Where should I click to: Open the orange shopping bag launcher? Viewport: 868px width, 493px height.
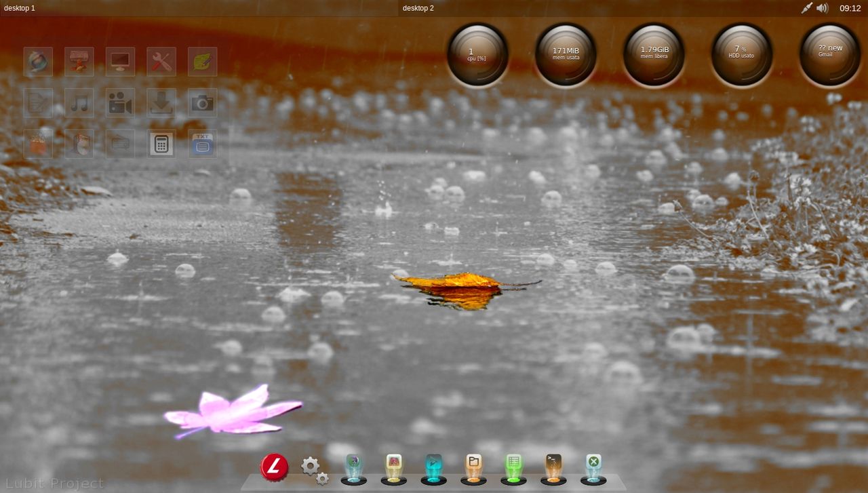[39, 144]
